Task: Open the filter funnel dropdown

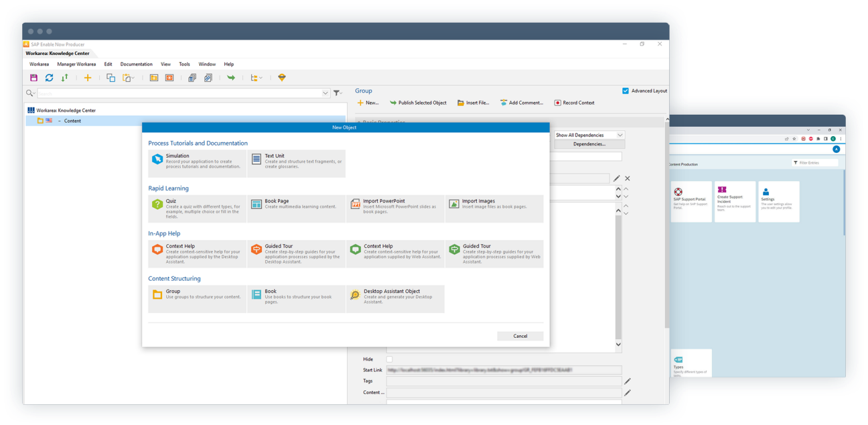Action: tap(338, 93)
